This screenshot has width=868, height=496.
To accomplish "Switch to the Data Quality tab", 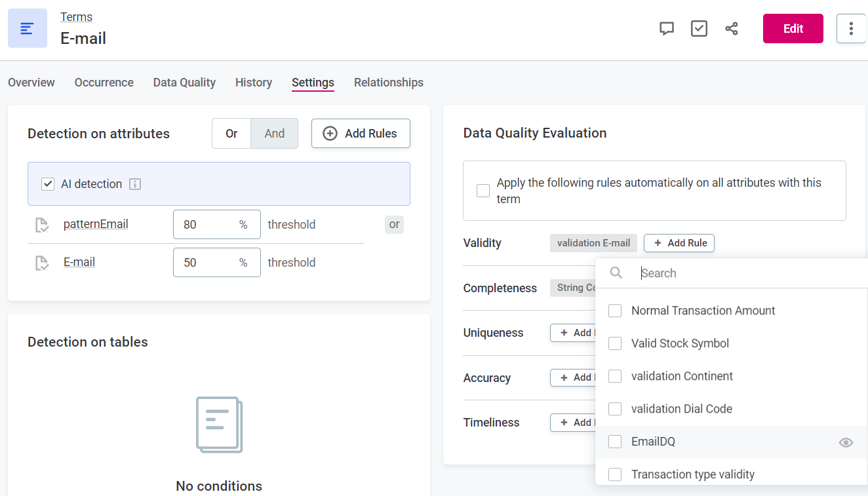I will pyautogui.click(x=184, y=83).
